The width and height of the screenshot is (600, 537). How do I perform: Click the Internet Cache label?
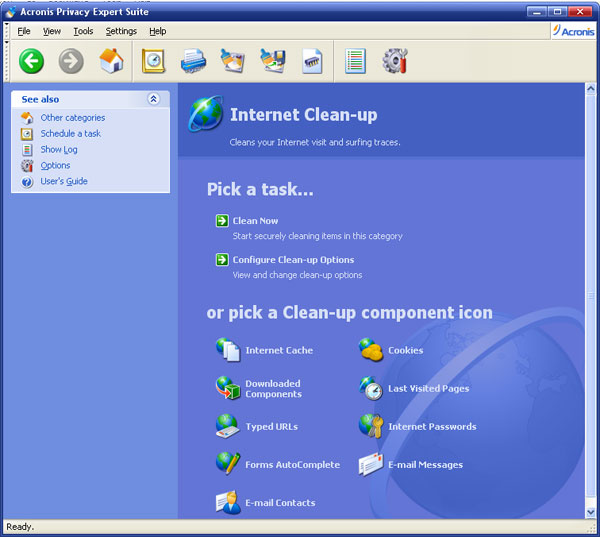[279, 350]
